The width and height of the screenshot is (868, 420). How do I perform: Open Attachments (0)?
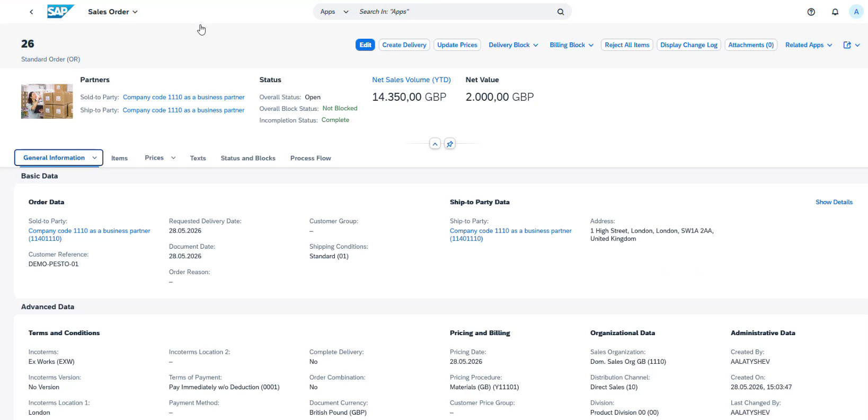751,45
